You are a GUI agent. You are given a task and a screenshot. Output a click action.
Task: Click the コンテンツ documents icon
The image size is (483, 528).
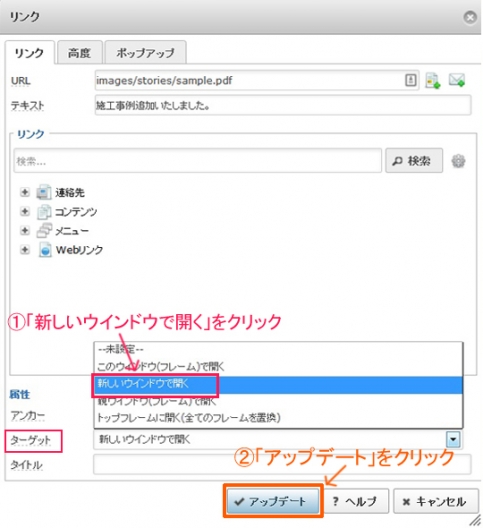(44, 211)
